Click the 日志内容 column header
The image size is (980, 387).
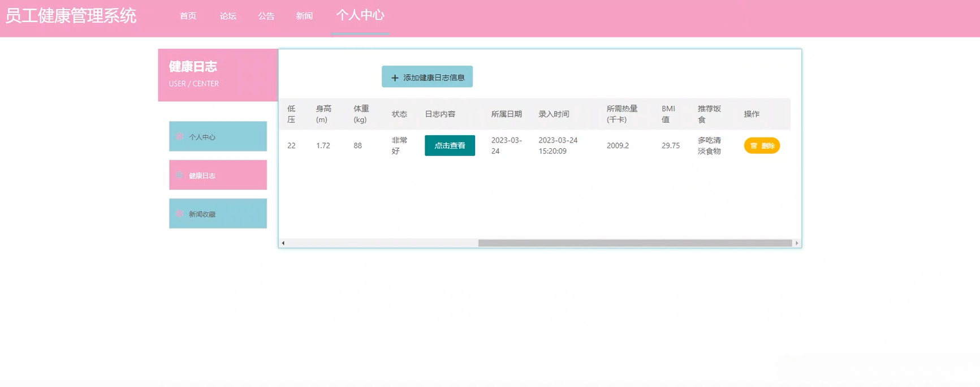[x=440, y=114]
